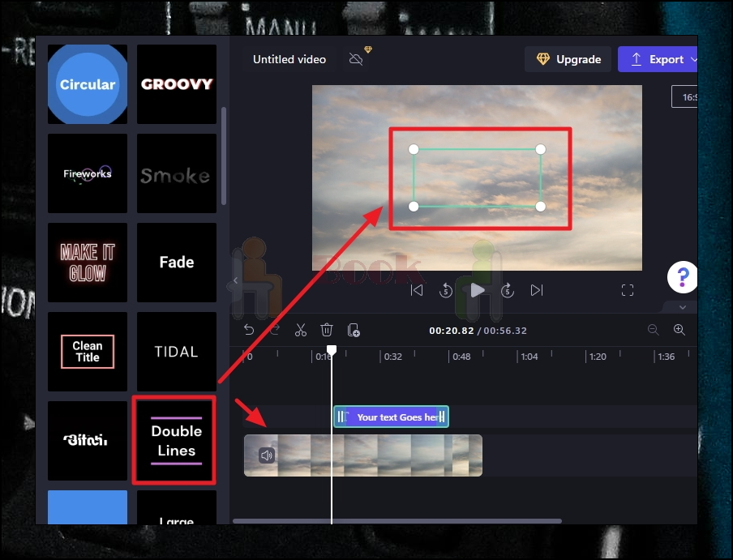The width and height of the screenshot is (733, 560).
Task: Open the 16:9 aspect ratio selector
Action: tap(685, 97)
